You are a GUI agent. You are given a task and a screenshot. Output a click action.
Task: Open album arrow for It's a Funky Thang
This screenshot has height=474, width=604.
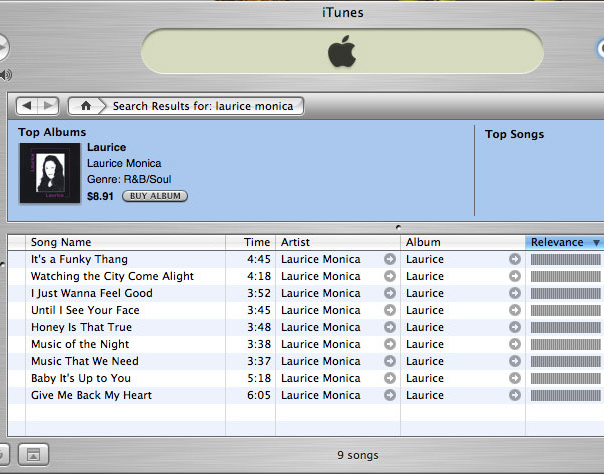[515, 259]
